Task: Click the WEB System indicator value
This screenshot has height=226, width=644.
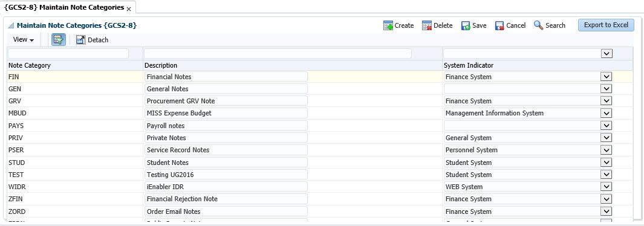Action: tap(464, 187)
